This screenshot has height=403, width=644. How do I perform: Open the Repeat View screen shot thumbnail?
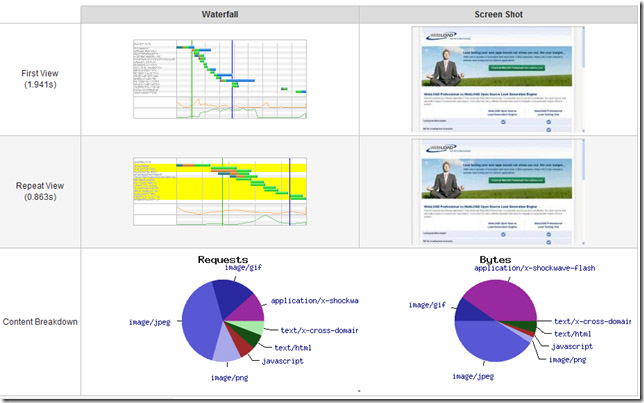[498, 191]
